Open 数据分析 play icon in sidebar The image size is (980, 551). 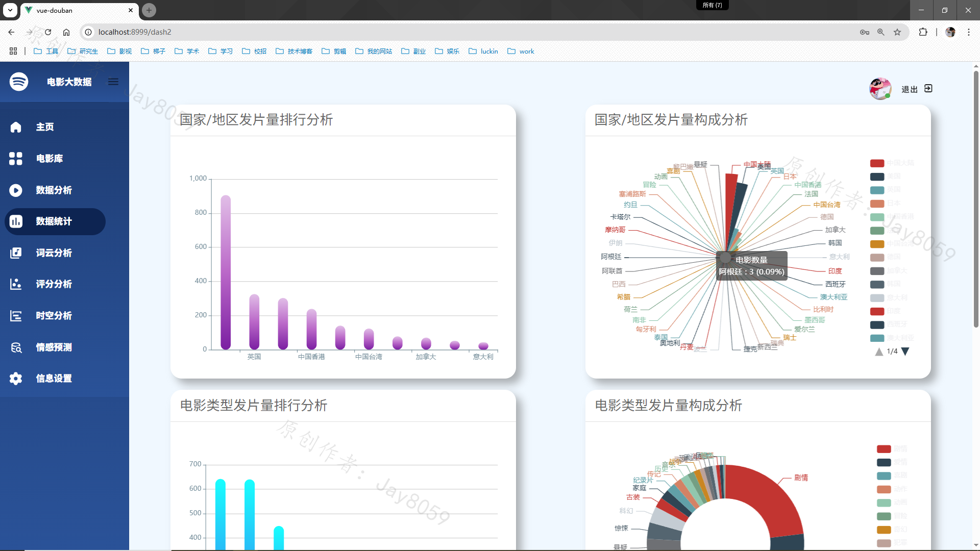[16, 190]
